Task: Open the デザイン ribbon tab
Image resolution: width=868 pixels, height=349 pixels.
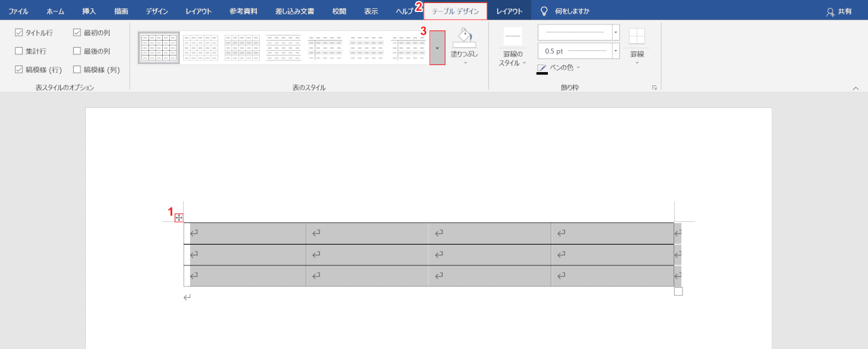Action: 157,11
